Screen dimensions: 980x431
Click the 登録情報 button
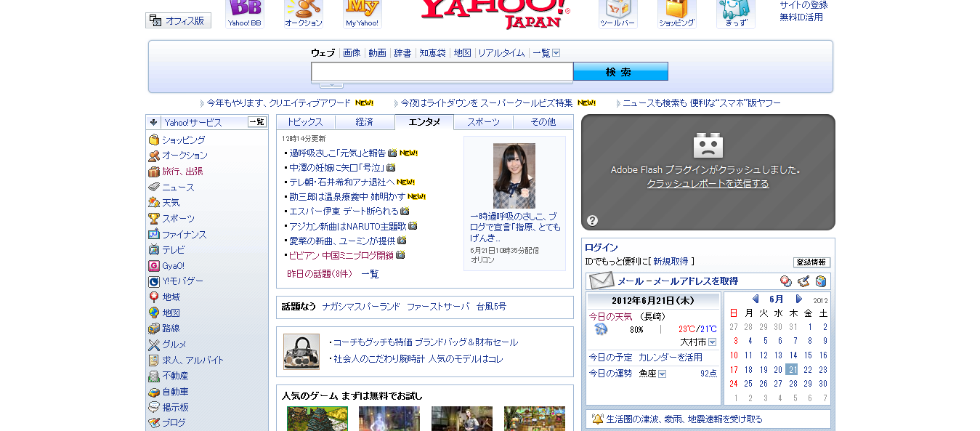coord(811,262)
